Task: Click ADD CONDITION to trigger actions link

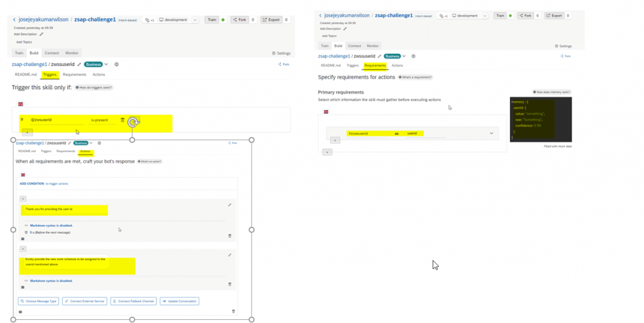Action: (44, 184)
